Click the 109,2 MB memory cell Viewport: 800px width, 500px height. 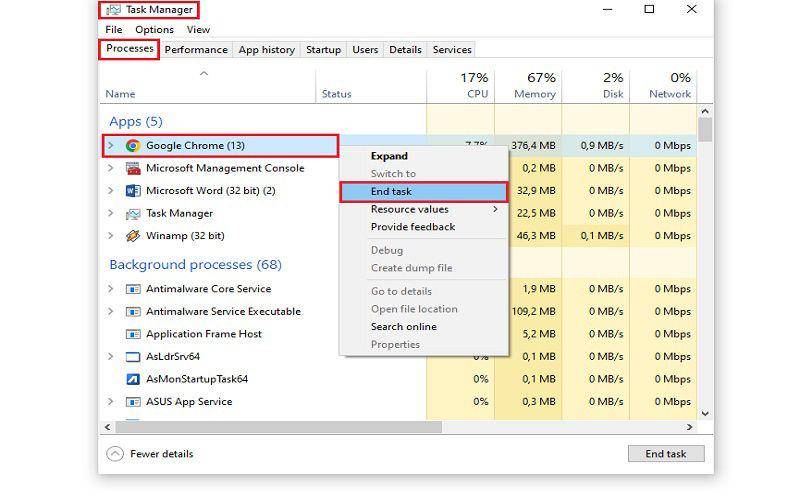pos(533,311)
